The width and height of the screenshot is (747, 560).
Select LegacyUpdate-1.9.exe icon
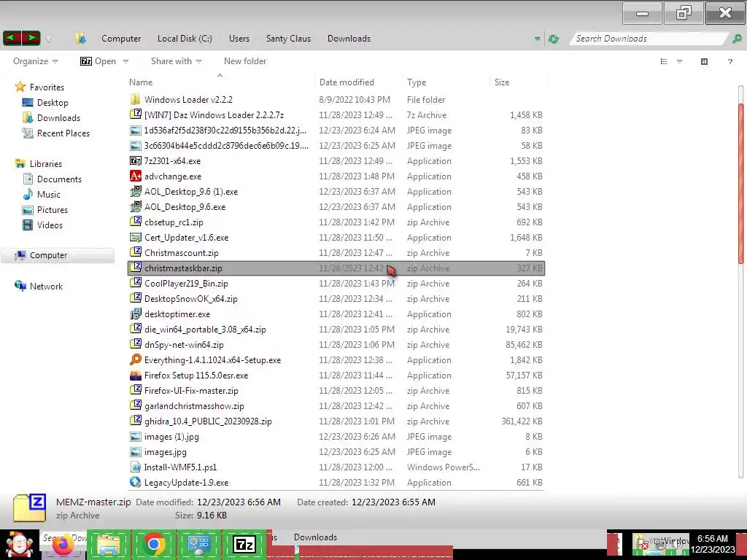pyautogui.click(x=135, y=483)
